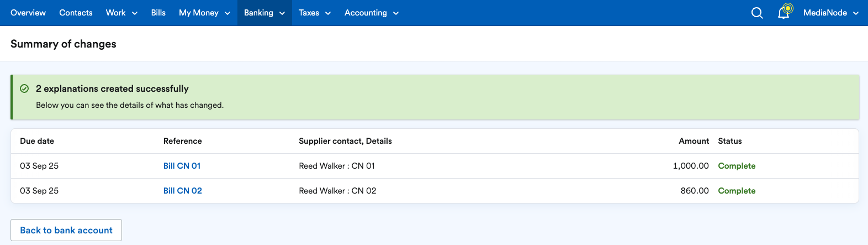Open the MediaNode account menu
This screenshot has width=868, height=245.
point(831,13)
